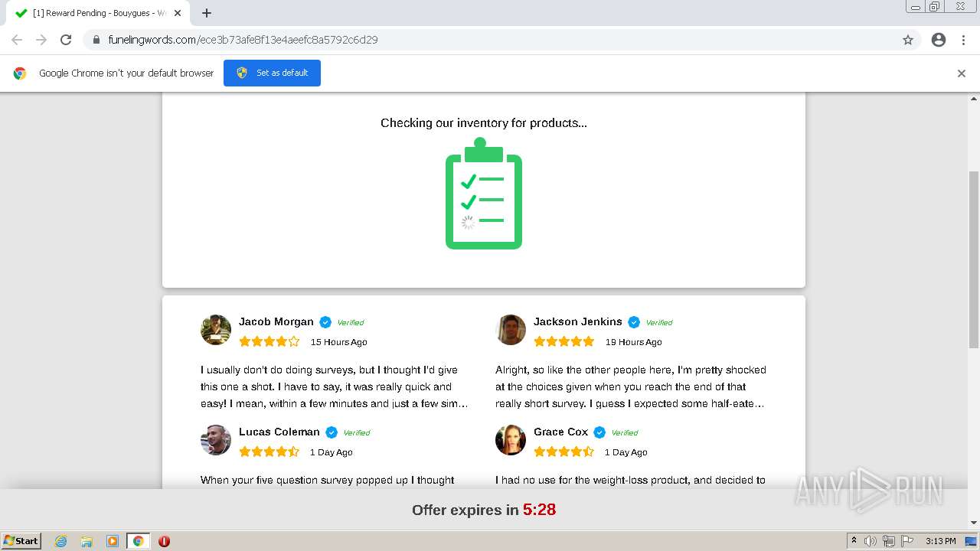The width and height of the screenshot is (980, 551).
Task: Close the Reward Pending tab
Action: pyautogui.click(x=178, y=13)
